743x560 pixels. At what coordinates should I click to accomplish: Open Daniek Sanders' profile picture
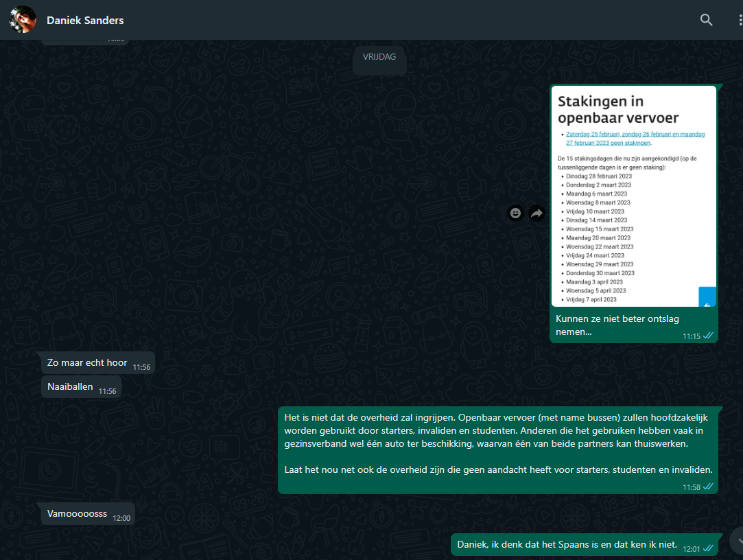click(x=23, y=20)
